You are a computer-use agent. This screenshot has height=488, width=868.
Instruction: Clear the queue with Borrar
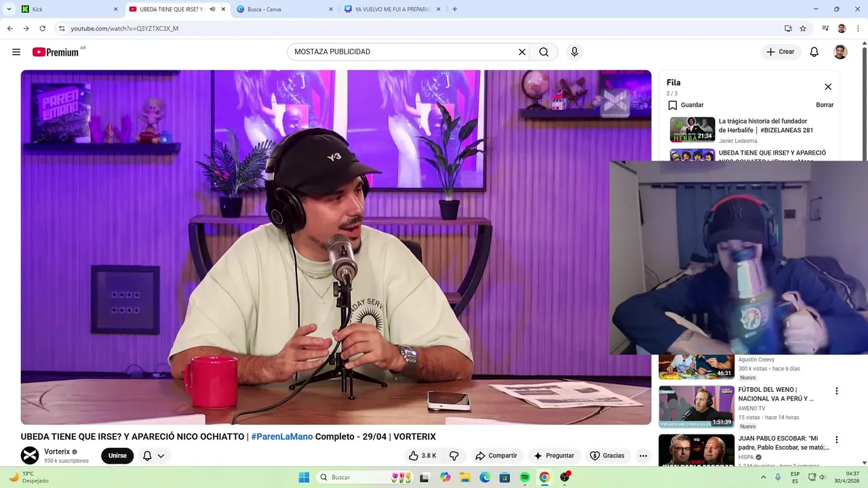click(x=825, y=105)
